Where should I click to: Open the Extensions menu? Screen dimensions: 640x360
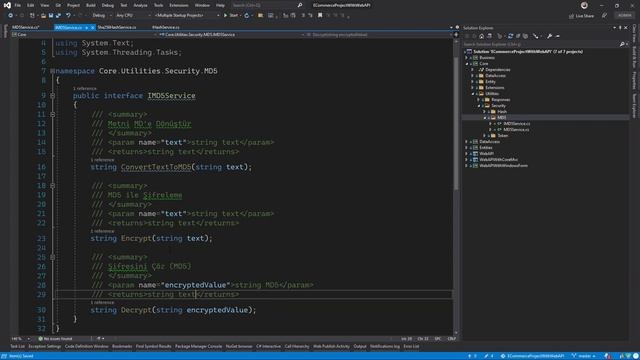[179, 5]
